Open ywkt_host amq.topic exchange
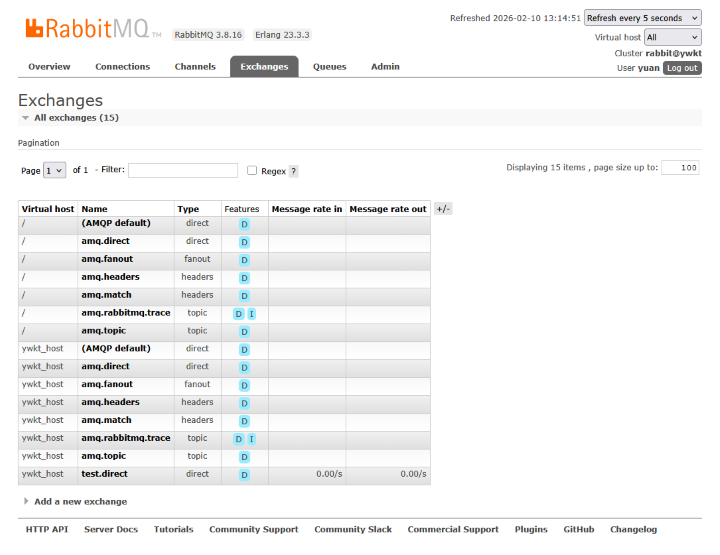Image resolution: width=720 pixels, height=555 pixels. pyautogui.click(x=104, y=456)
